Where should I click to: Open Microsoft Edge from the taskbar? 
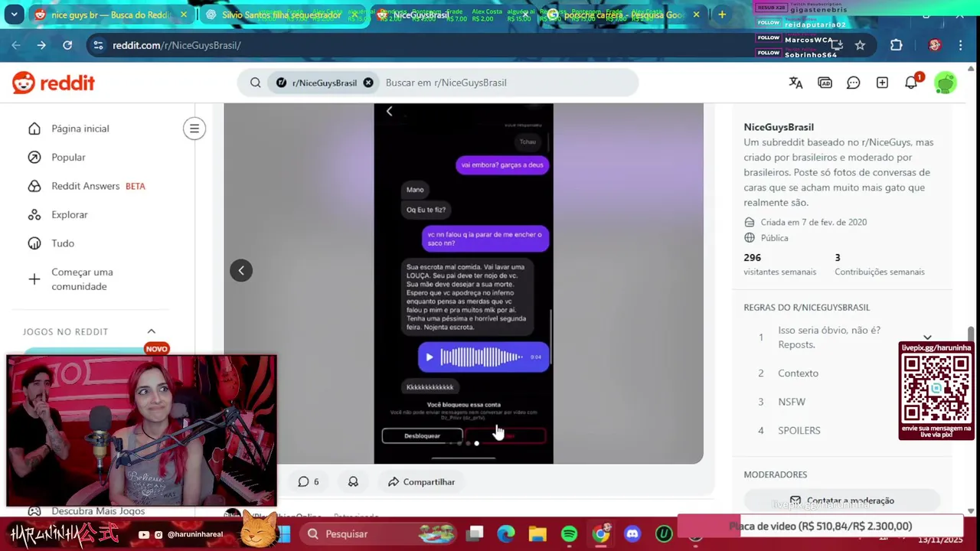(x=506, y=534)
